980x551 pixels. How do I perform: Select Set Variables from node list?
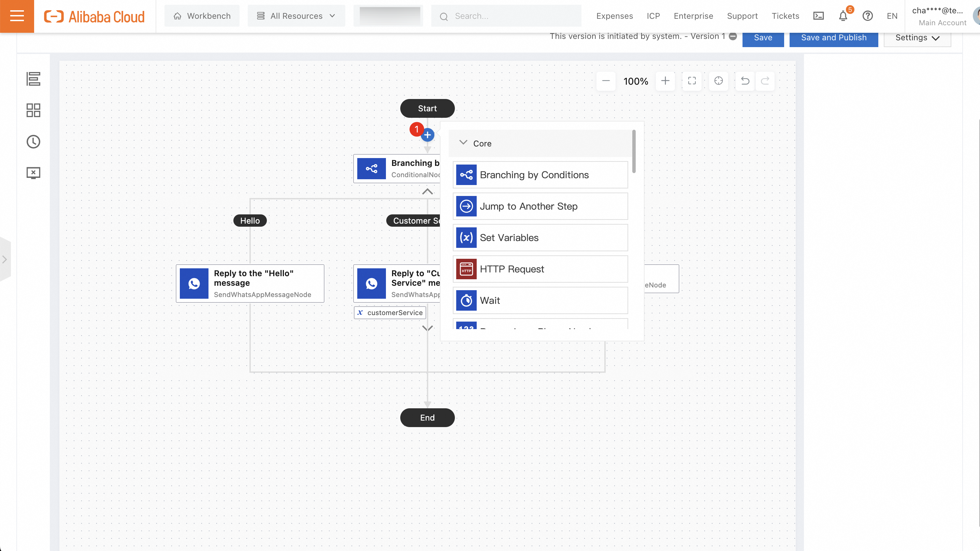(x=540, y=238)
